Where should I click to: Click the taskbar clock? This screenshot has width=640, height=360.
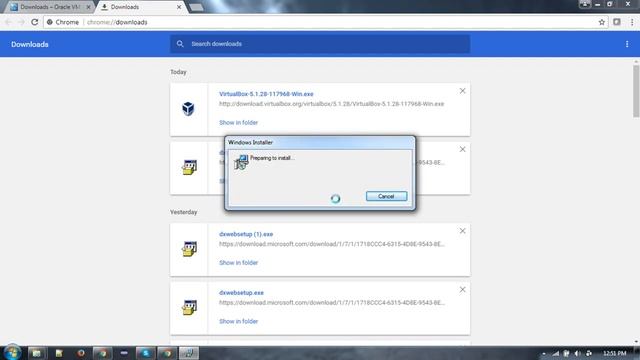[x=615, y=353]
